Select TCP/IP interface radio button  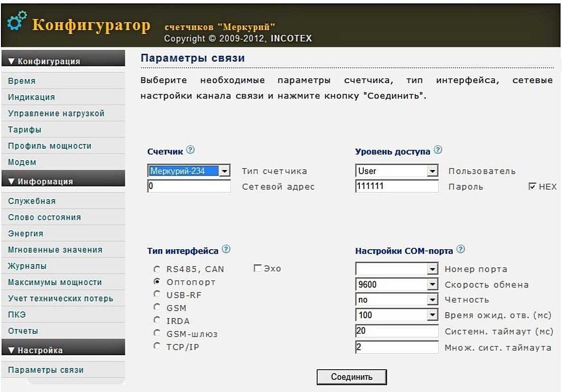pos(156,346)
